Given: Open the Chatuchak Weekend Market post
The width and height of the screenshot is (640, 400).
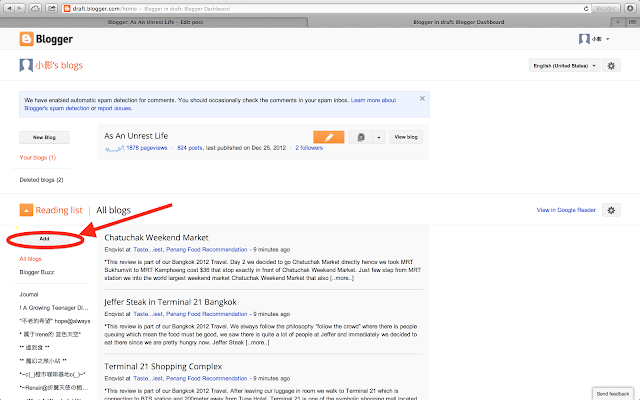Looking at the screenshot, I should coord(156,238).
